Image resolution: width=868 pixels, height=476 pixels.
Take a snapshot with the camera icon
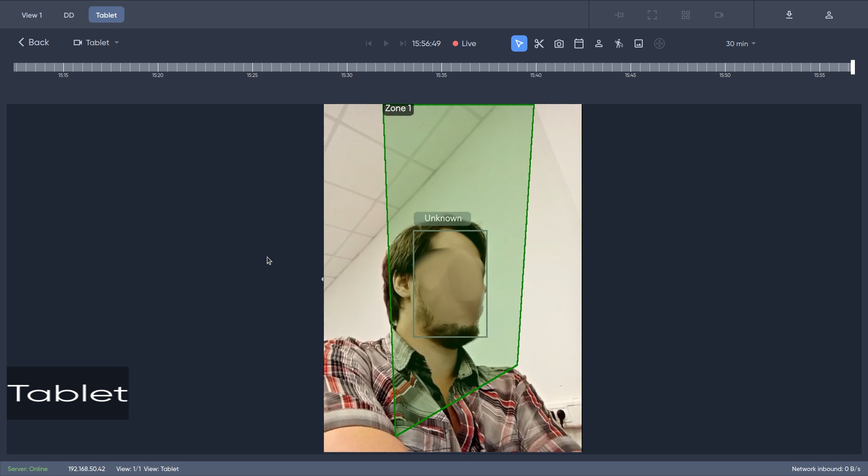(559, 43)
